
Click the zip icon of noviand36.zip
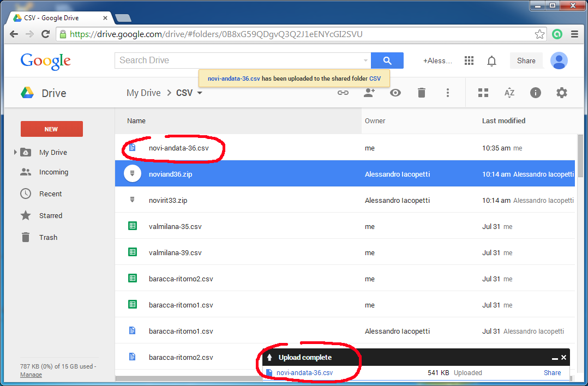(x=133, y=173)
